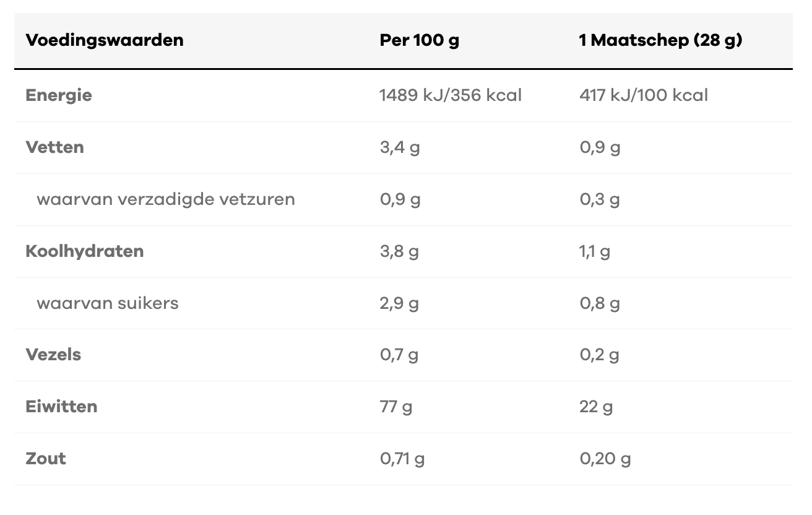Click the 0,20 g Zout serving value
This screenshot has height=515, width=812.
[605, 459]
